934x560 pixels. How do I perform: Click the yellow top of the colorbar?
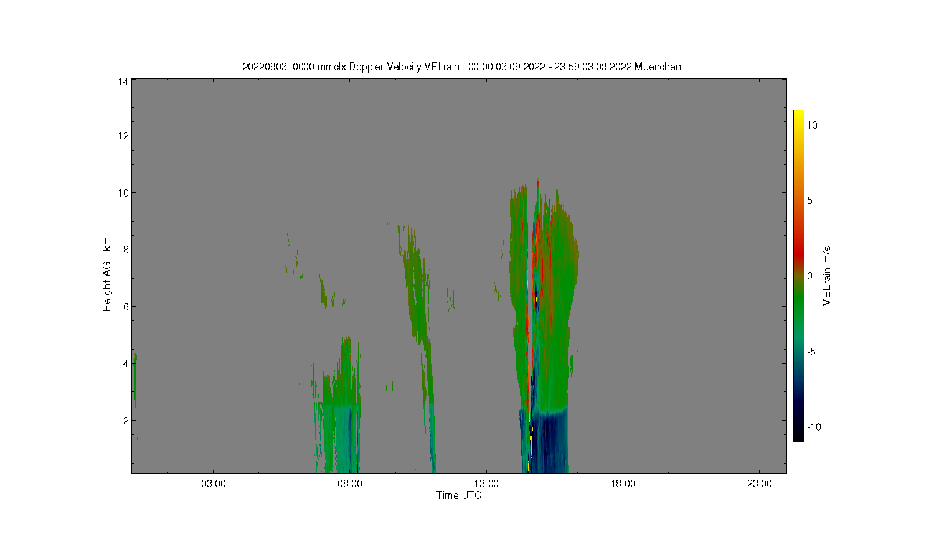pyautogui.click(x=799, y=116)
